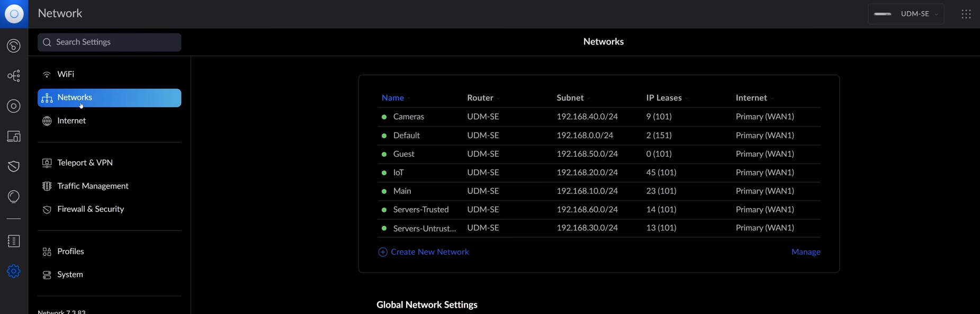Image resolution: width=980 pixels, height=314 pixels.
Task: Open Firewall & Security settings
Action: pos(90,209)
